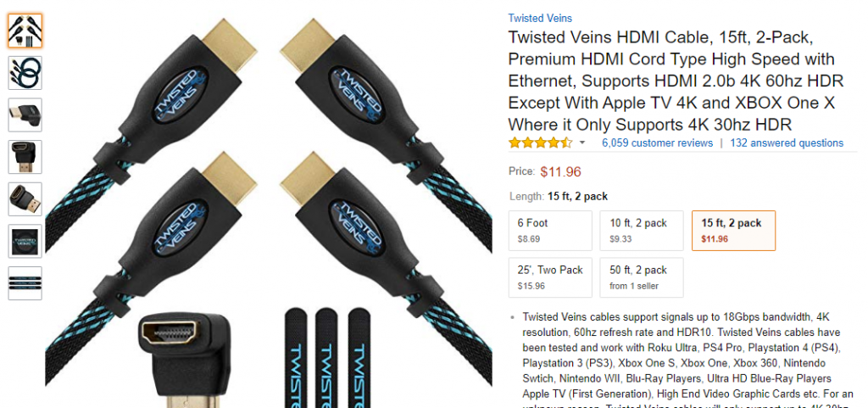The width and height of the screenshot is (868, 408).
Task: Pick the 50 ft, 2 pack option
Action: [642, 277]
